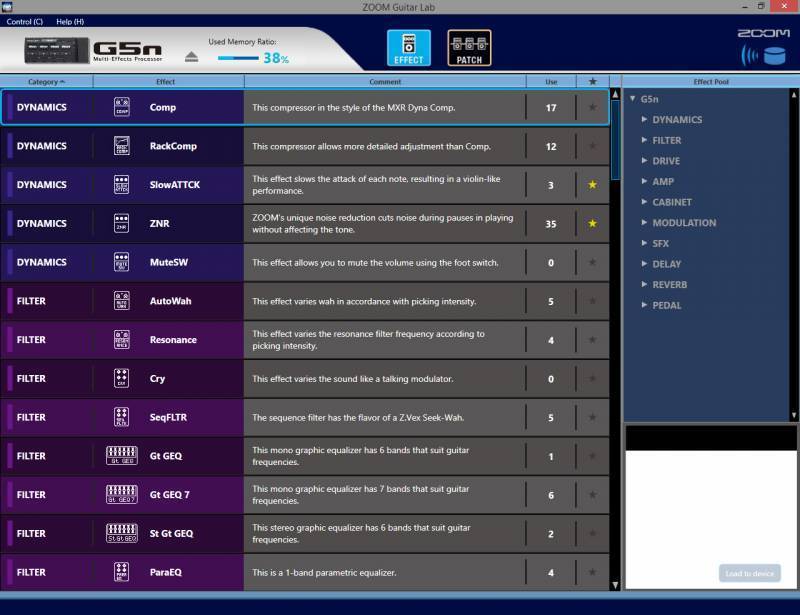Screen dimensions: 800x615
Task: Unfavorite the SlowATTCK effect star
Action: pos(592,185)
